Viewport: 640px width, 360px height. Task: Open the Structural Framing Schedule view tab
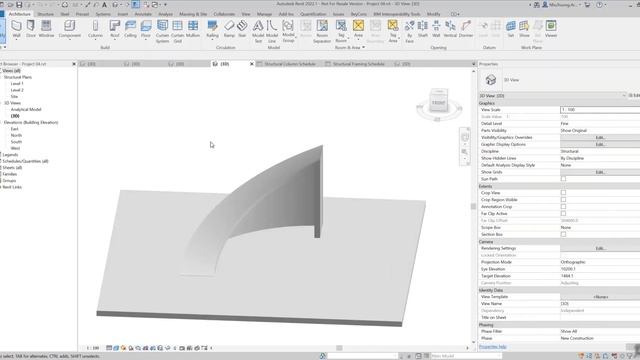click(358, 64)
